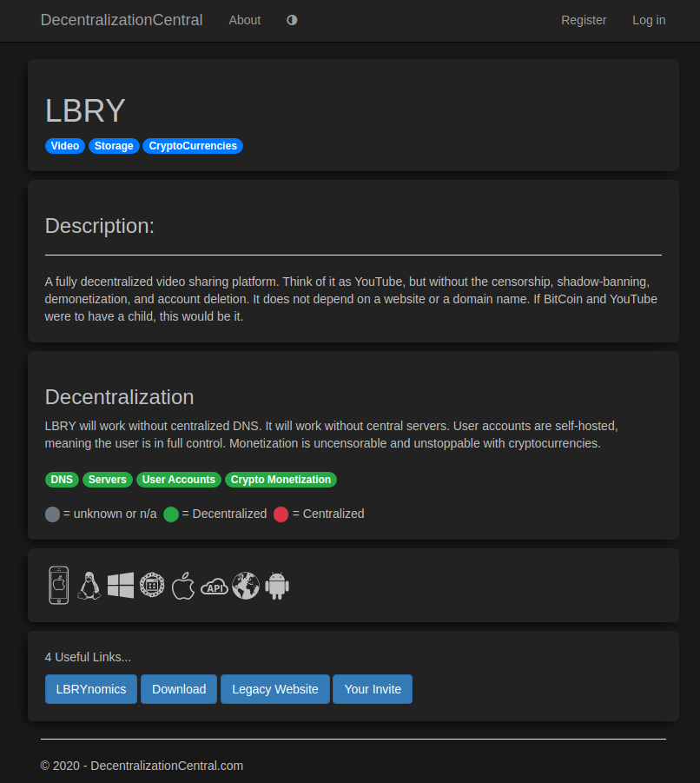Toggle the dark/light theme contrast icon

[x=292, y=20]
